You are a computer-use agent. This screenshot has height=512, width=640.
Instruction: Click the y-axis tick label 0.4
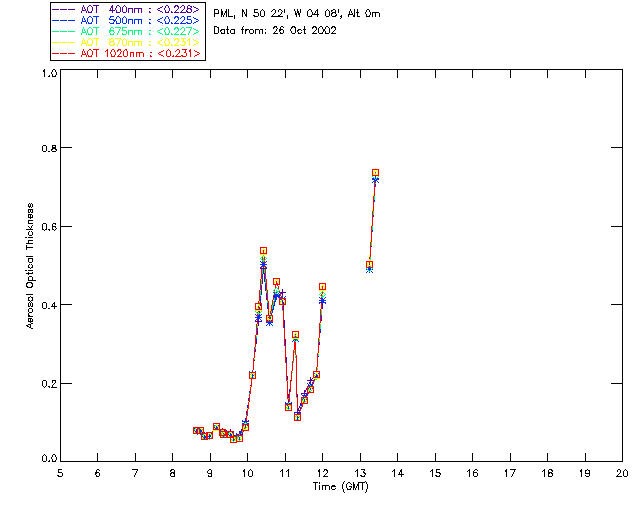point(49,305)
